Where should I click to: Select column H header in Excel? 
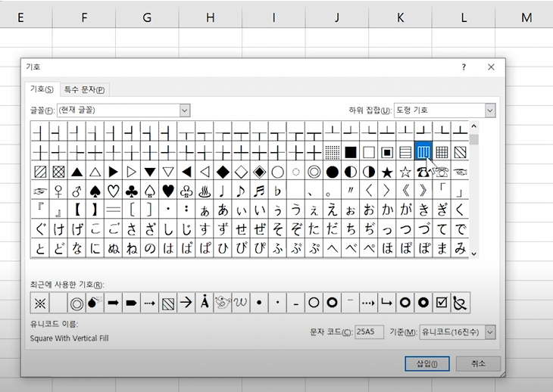click(210, 17)
